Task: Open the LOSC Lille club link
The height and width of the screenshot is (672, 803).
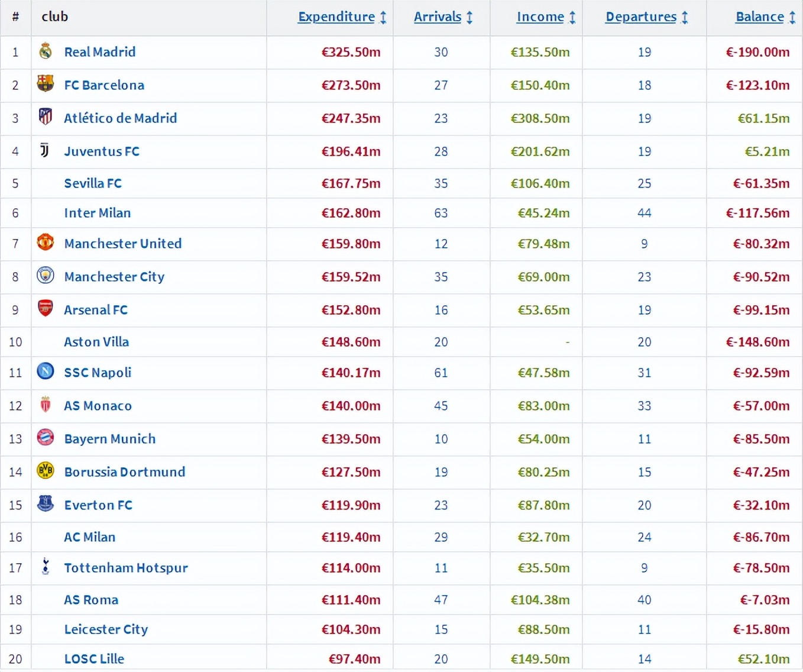Action: (94, 658)
